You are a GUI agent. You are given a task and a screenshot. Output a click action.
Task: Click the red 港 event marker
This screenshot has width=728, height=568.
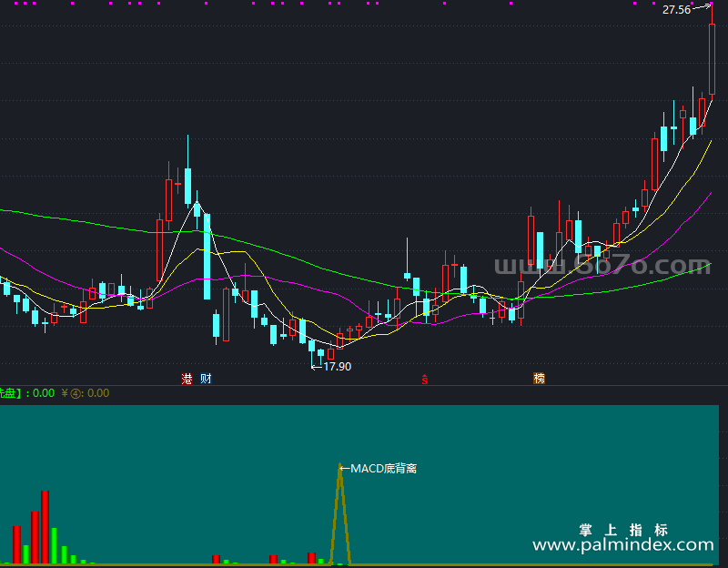187,379
